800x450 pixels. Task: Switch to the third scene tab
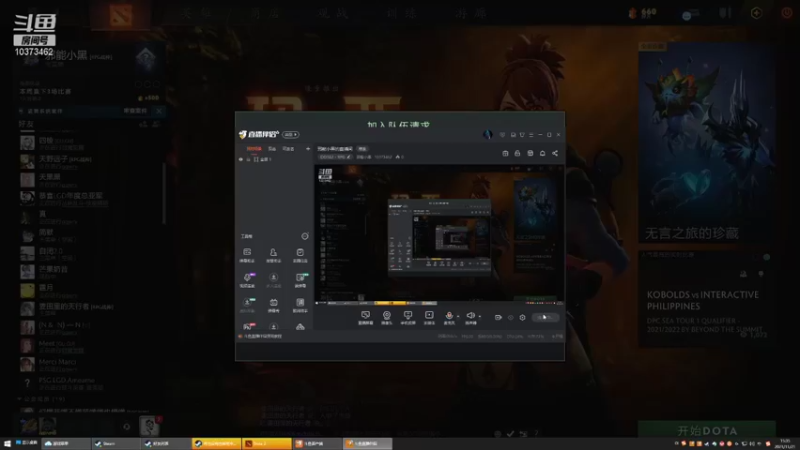click(x=288, y=148)
